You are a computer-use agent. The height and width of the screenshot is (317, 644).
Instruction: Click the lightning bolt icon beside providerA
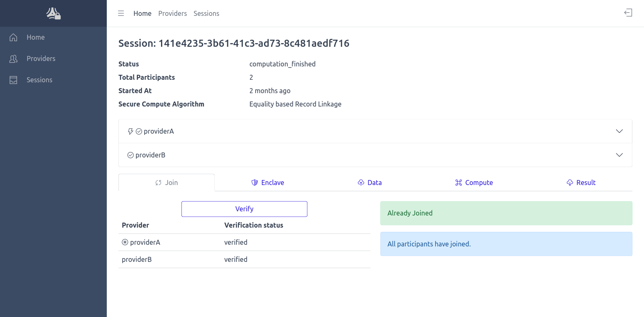click(x=131, y=131)
